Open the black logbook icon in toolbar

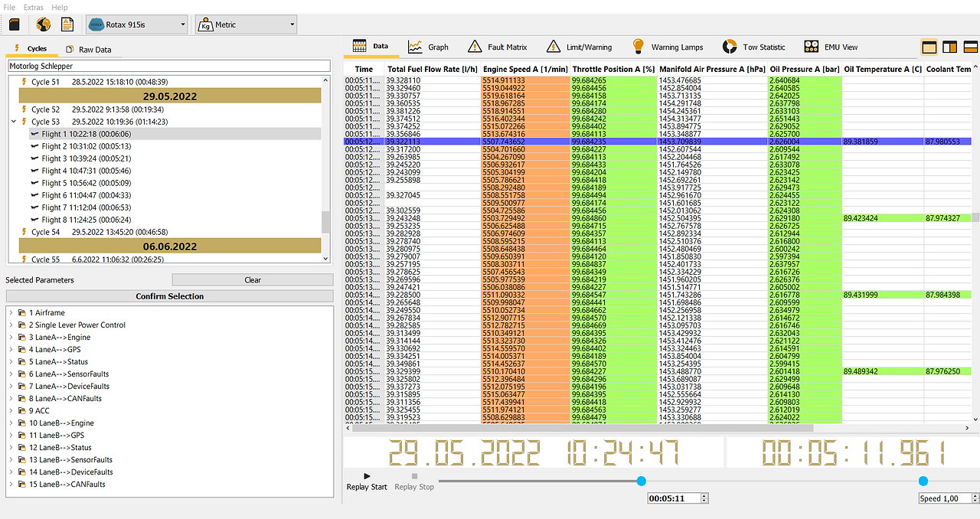(x=14, y=24)
